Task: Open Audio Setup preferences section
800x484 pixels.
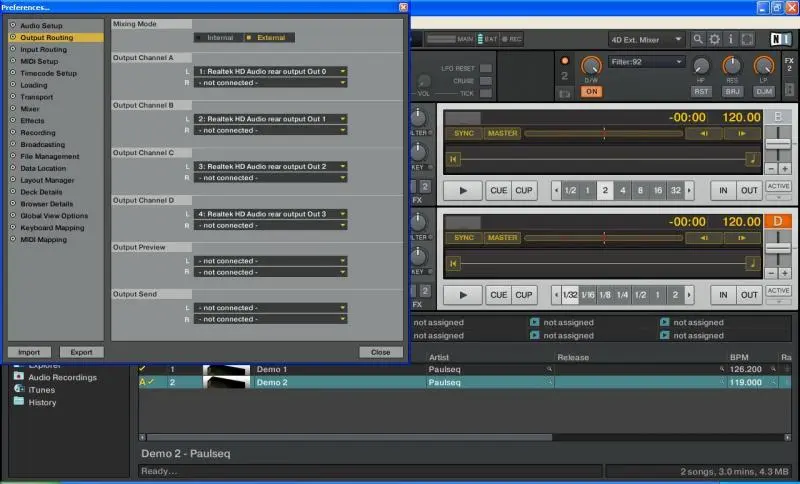Action: [x=41, y=25]
